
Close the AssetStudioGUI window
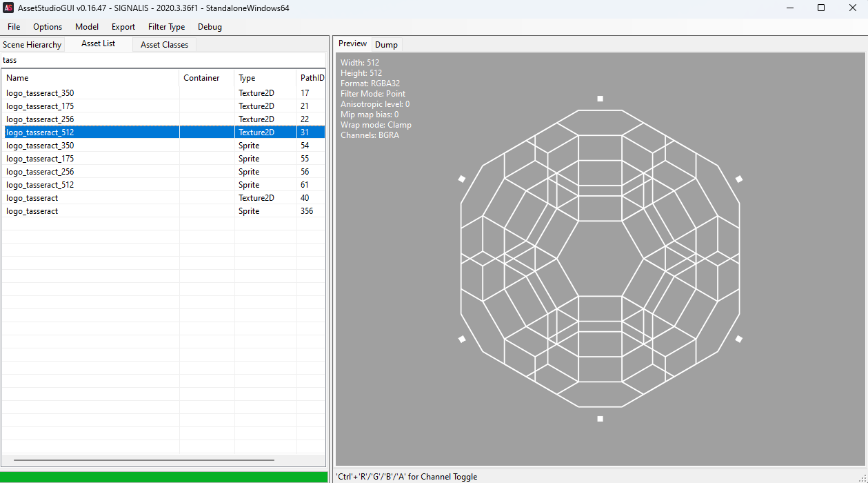pos(852,8)
